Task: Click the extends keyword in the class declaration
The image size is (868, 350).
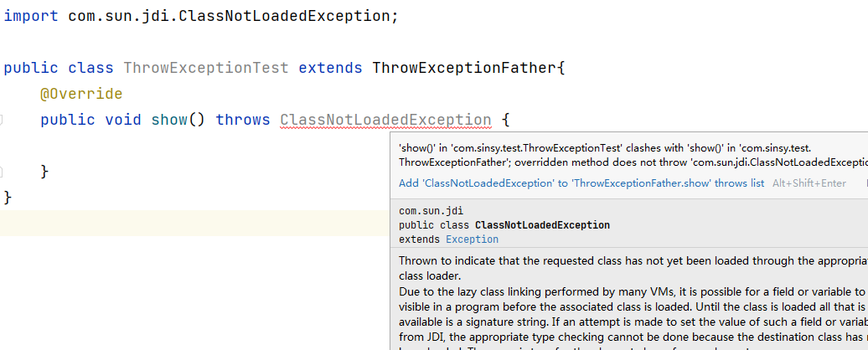Action: tap(330, 68)
